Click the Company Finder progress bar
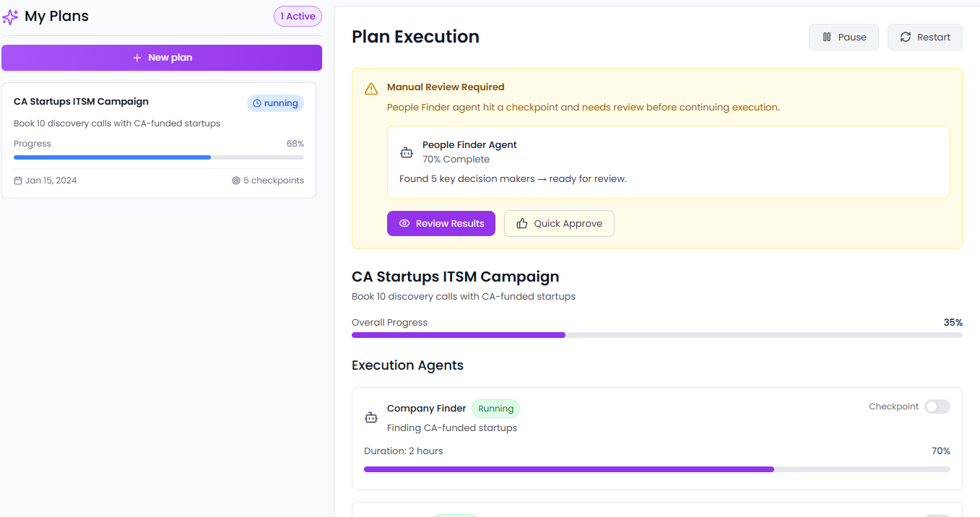Image resolution: width=980 pixels, height=517 pixels. pyautogui.click(x=656, y=469)
